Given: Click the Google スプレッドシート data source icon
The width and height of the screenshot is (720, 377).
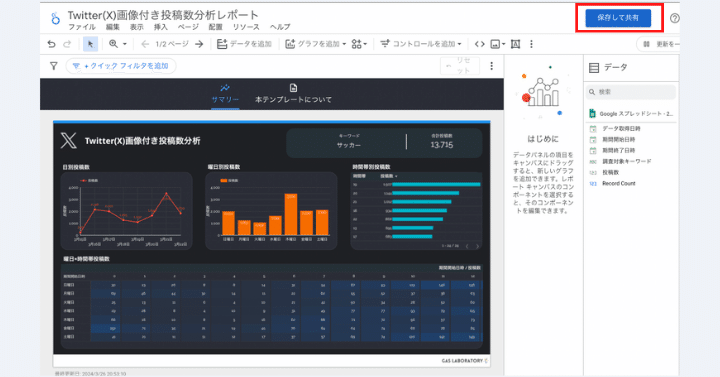Looking at the screenshot, I should tap(592, 113).
